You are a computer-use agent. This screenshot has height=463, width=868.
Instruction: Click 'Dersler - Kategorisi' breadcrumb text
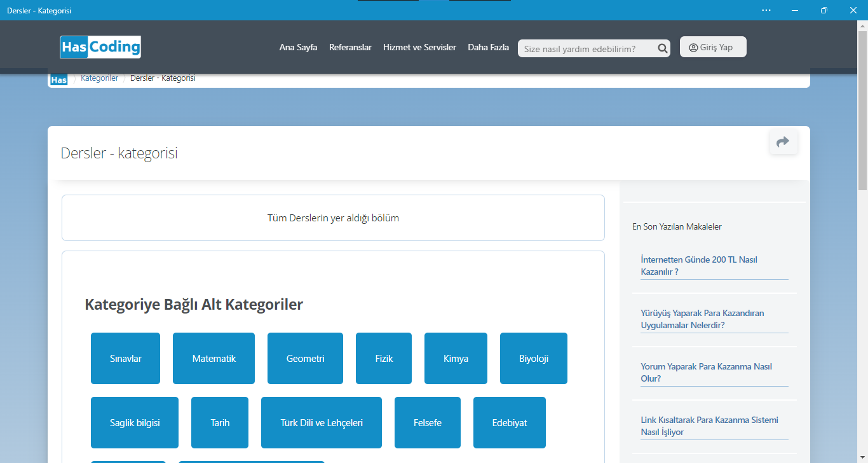(x=163, y=78)
